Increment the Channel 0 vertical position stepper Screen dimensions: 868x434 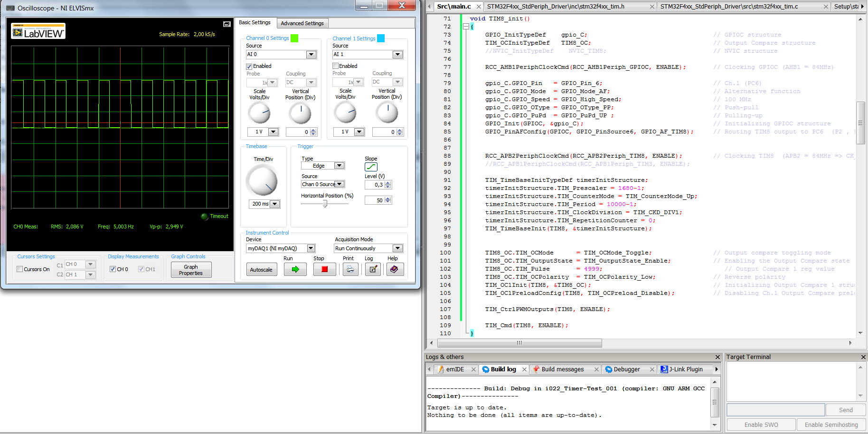pos(313,130)
